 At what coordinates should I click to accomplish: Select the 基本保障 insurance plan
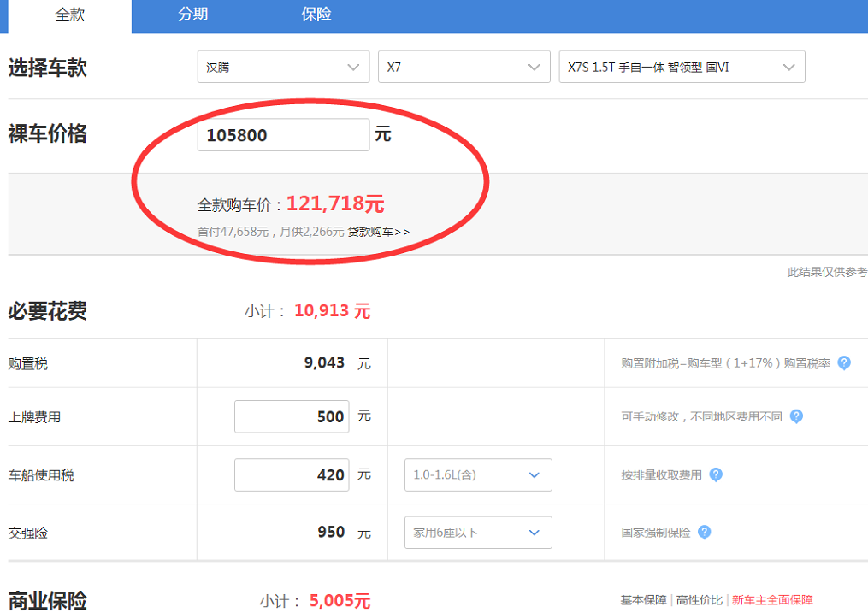click(643, 599)
